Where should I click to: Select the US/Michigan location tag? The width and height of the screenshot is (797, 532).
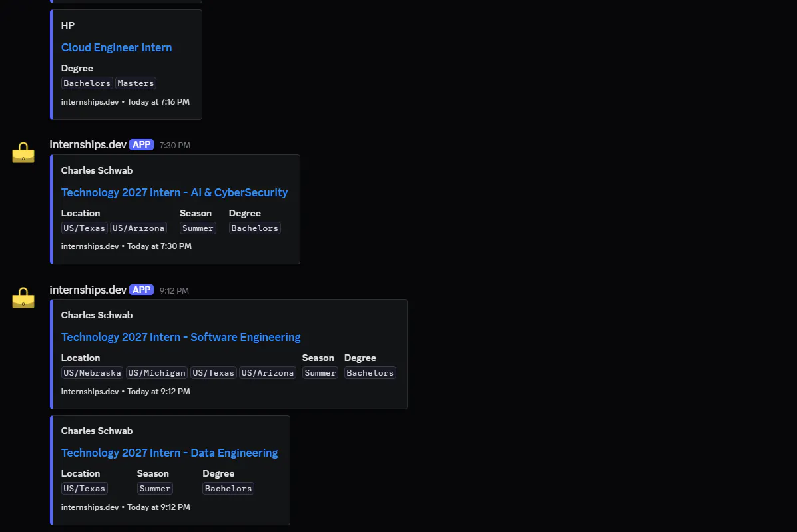156,372
